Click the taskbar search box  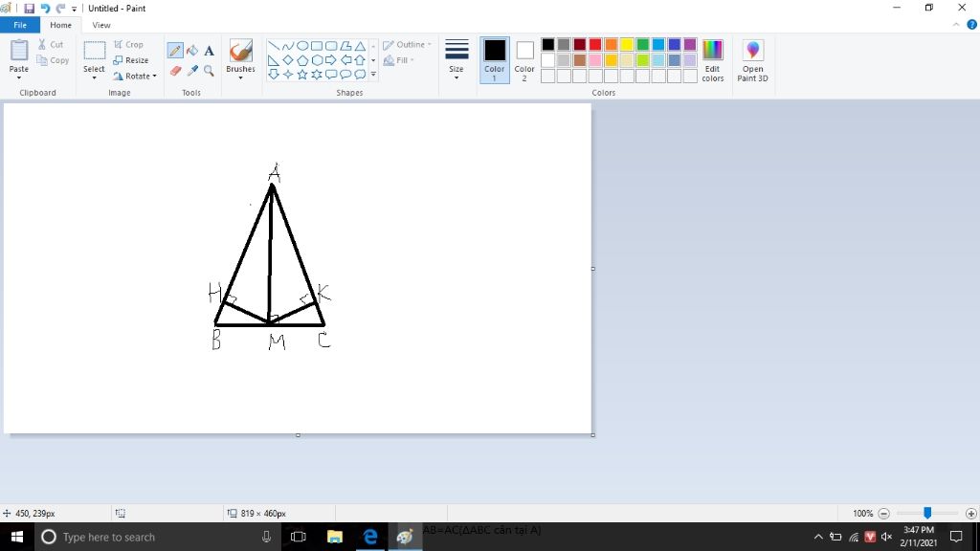[x=158, y=537]
